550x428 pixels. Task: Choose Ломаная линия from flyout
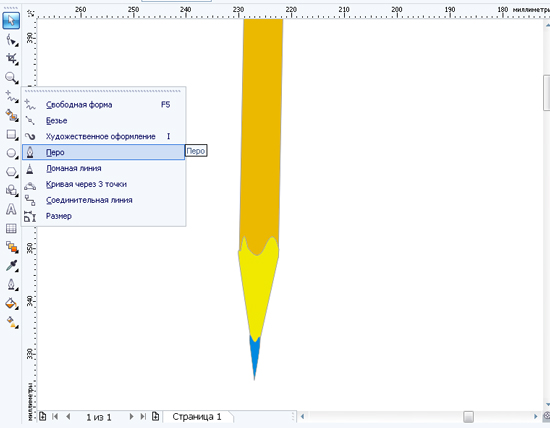(x=103, y=168)
